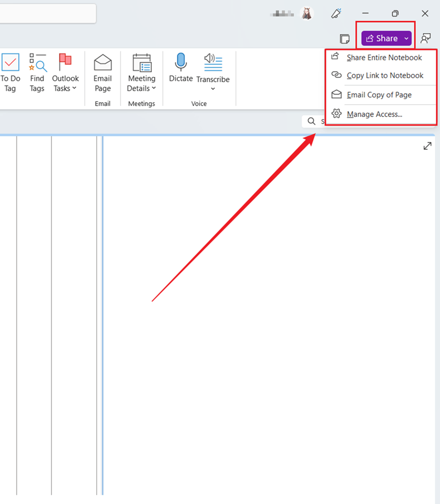The height and width of the screenshot is (504, 440).
Task: Click the Outlook Tasks flag icon
Action: (x=65, y=62)
